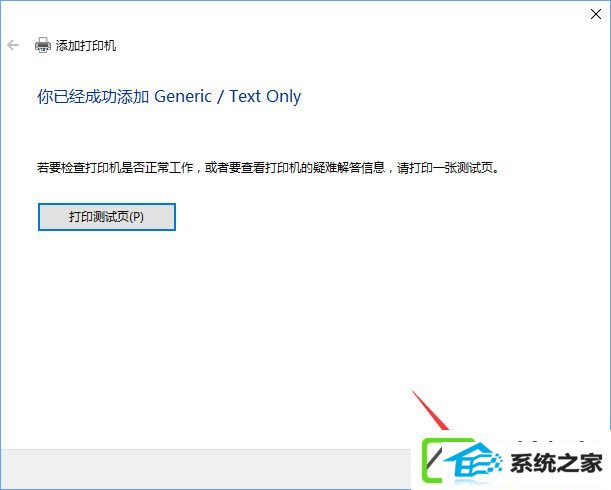Go back using the left arrow
The image size is (611, 490).
pos(13,45)
